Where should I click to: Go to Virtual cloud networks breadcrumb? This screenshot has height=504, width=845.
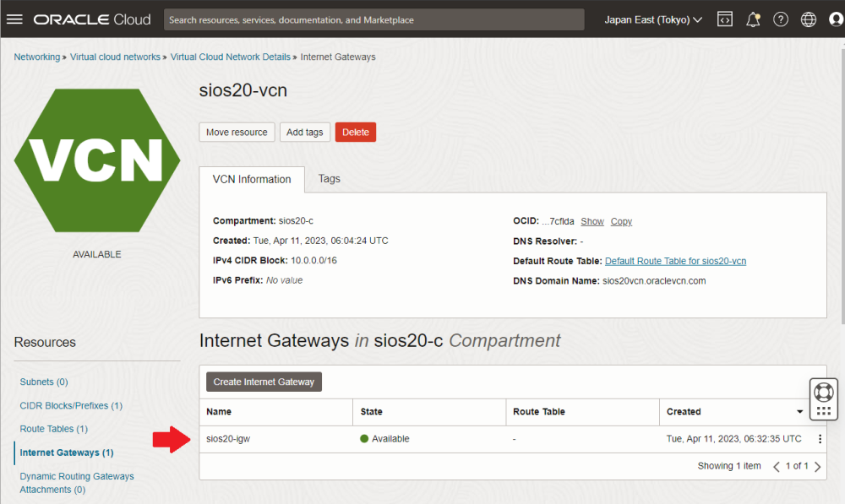tap(115, 57)
